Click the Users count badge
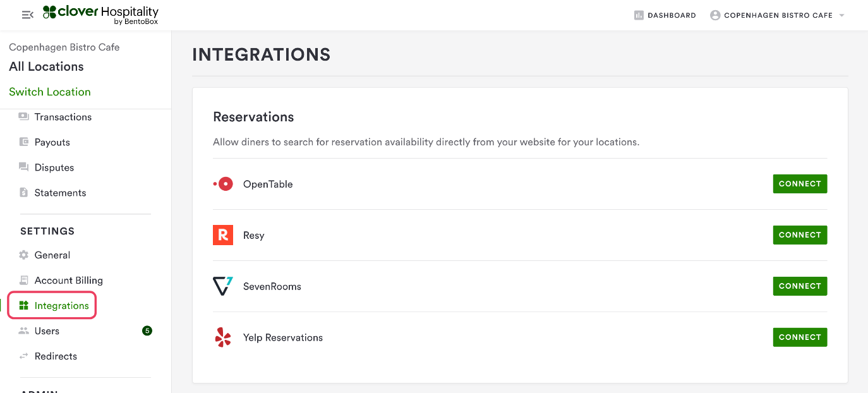The image size is (868, 393). (x=147, y=330)
